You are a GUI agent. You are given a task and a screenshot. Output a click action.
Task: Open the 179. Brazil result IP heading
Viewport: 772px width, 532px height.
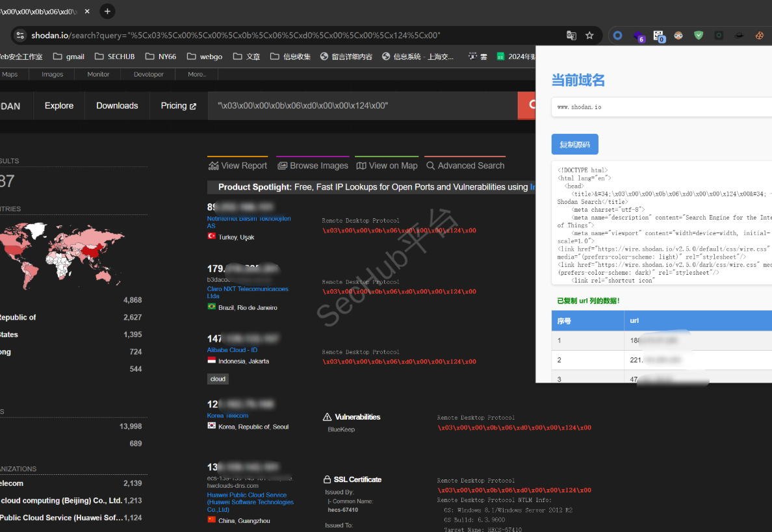point(242,269)
